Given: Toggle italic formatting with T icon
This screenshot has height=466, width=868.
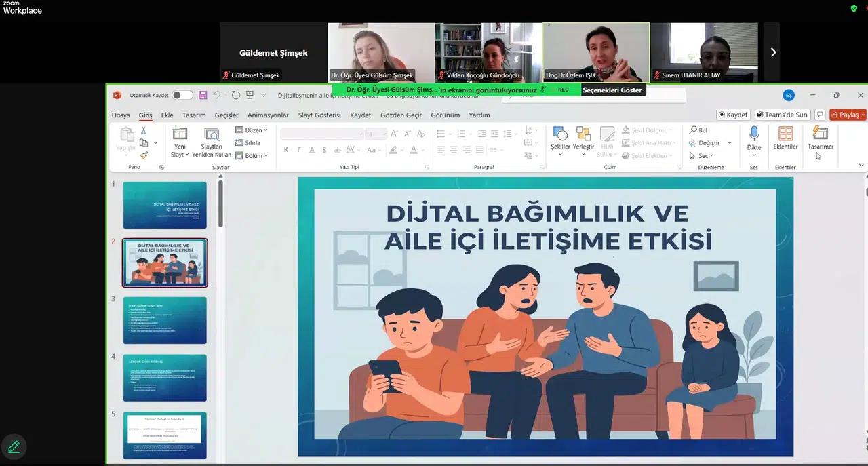Looking at the screenshot, I should pos(298,150).
